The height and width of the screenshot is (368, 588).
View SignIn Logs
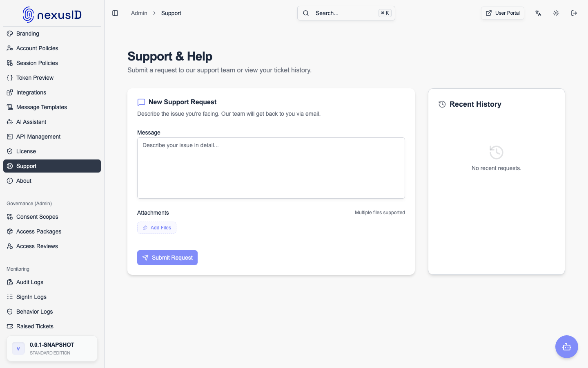[52, 297]
